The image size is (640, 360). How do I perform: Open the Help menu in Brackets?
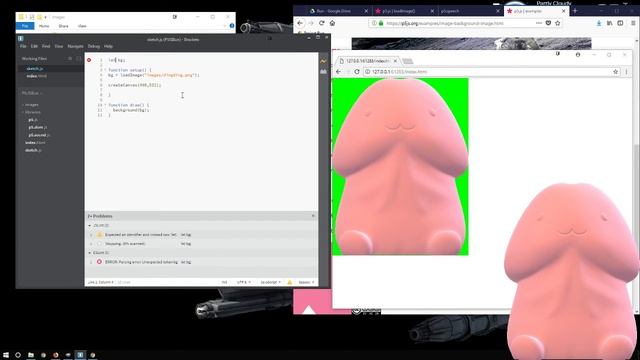(x=108, y=47)
